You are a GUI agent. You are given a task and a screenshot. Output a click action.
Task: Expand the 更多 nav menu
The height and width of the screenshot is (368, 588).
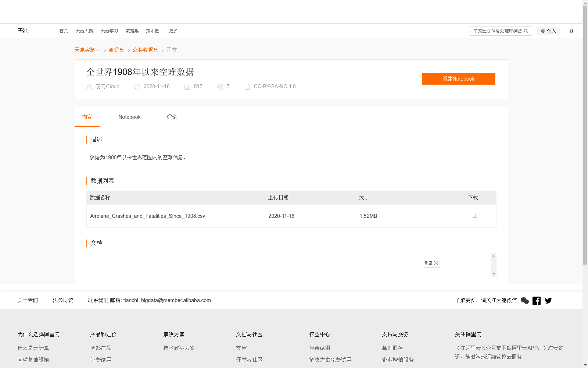click(173, 31)
